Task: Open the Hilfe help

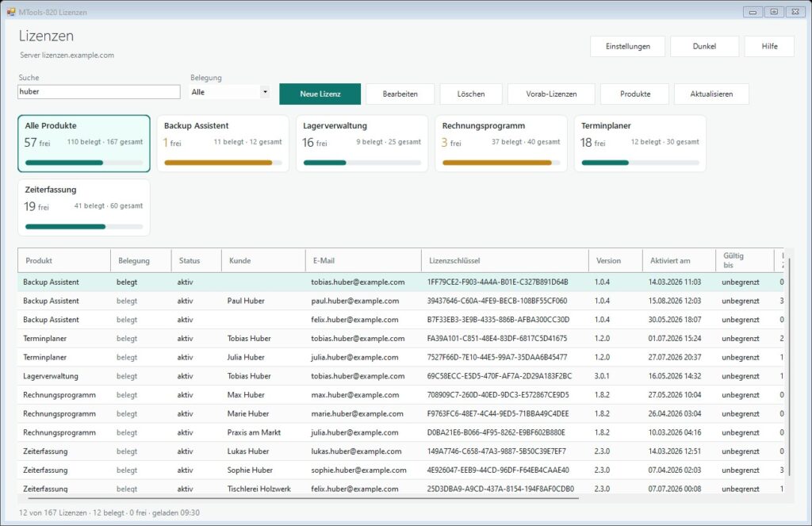Action: click(769, 46)
